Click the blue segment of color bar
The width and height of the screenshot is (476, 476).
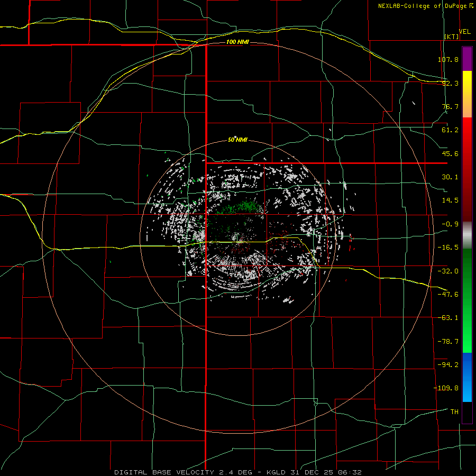(467, 377)
